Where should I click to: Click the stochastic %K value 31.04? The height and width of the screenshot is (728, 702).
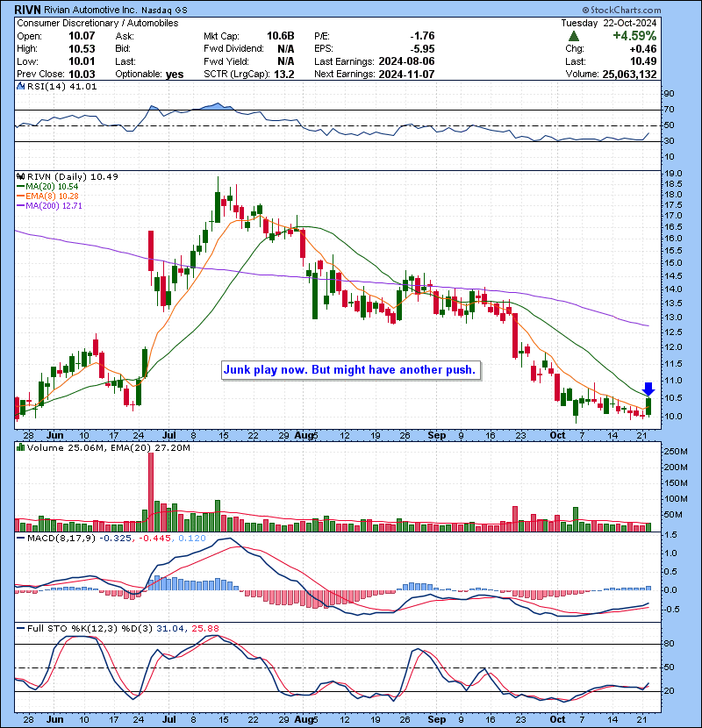point(170,629)
